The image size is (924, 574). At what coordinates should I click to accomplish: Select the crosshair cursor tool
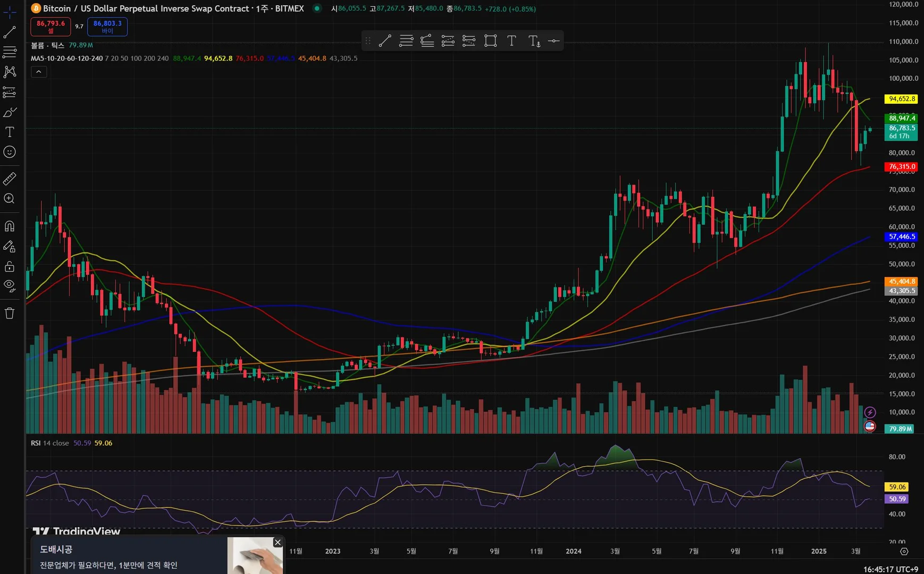pos(10,12)
